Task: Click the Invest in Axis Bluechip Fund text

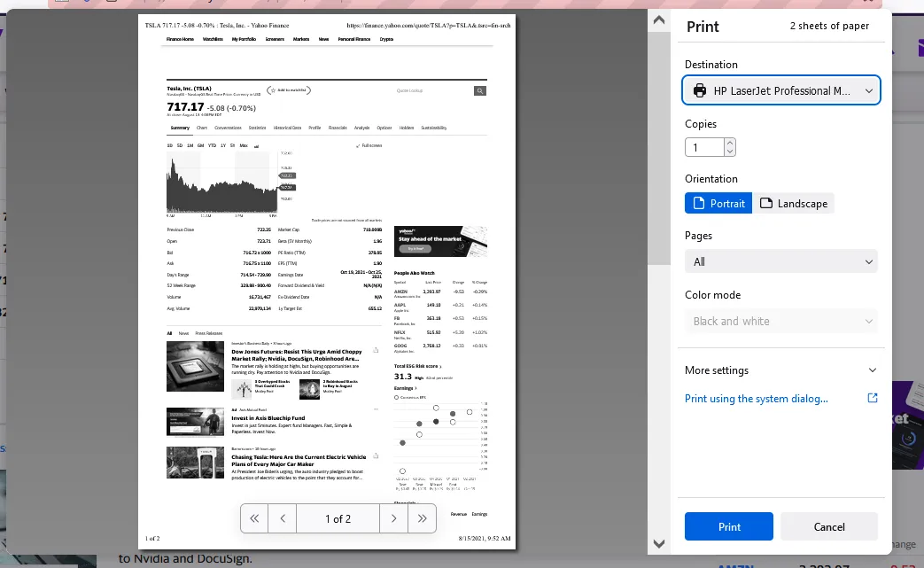Action: tap(268, 417)
